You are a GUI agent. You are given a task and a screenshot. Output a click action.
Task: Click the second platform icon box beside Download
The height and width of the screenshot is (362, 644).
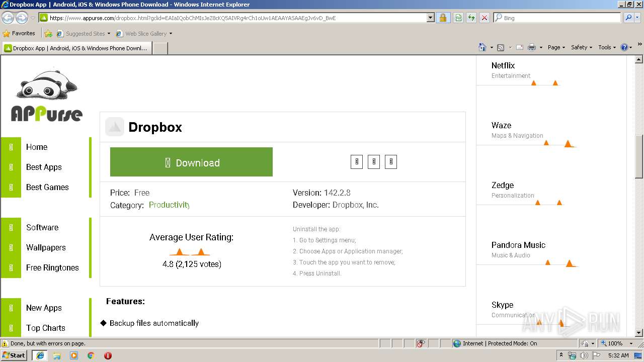[374, 162]
